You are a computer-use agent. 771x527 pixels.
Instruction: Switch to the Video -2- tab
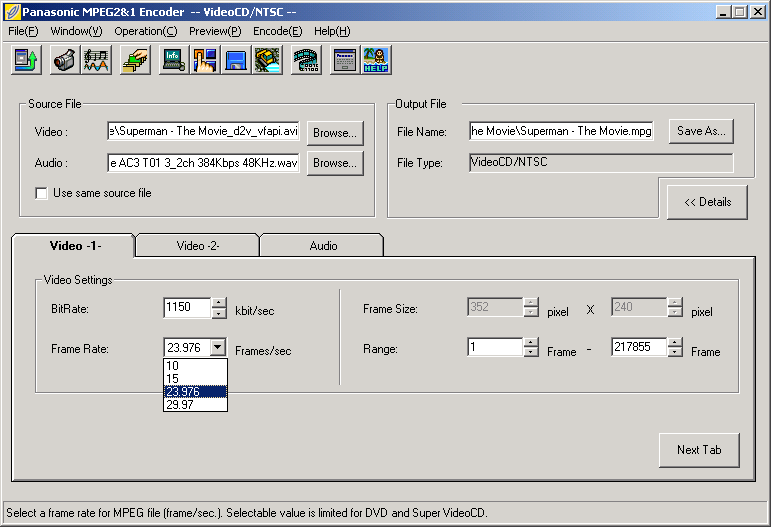coord(198,245)
